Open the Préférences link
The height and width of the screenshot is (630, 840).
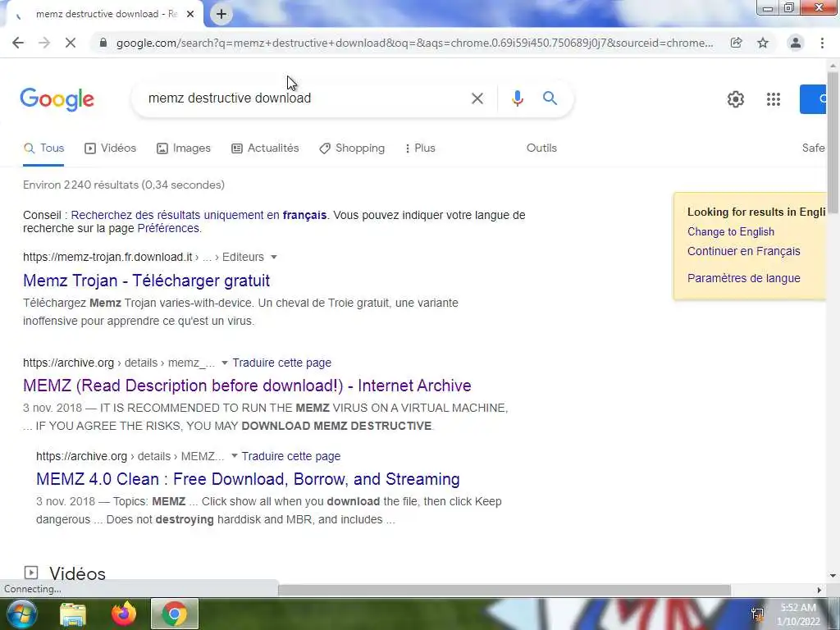click(x=168, y=229)
